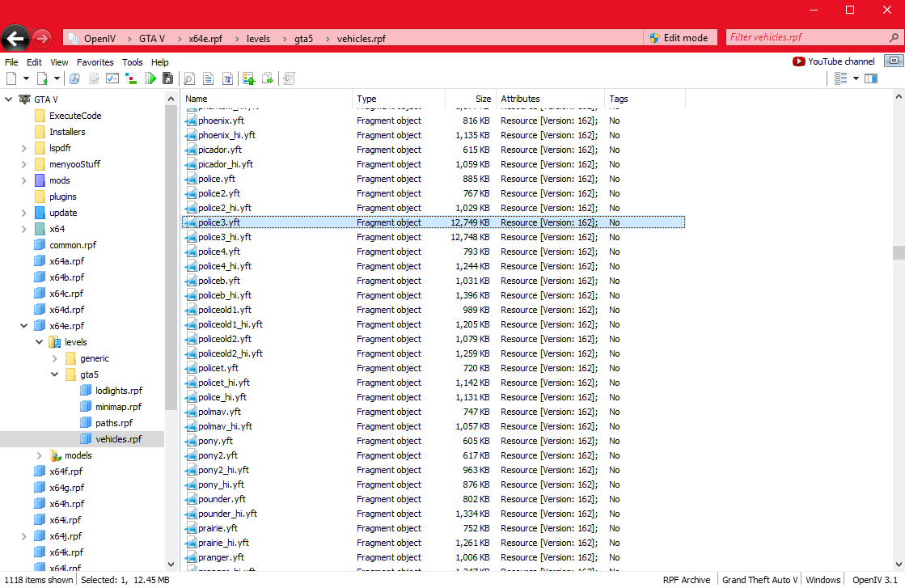Click the back navigation arrow
The image size is (905, 588).
pos(15,39)
